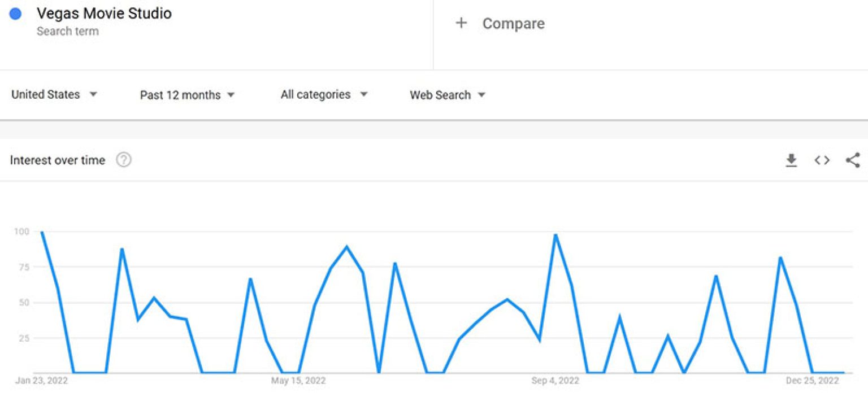
Task: Download the Interest over time data
Action: point(791,161)
